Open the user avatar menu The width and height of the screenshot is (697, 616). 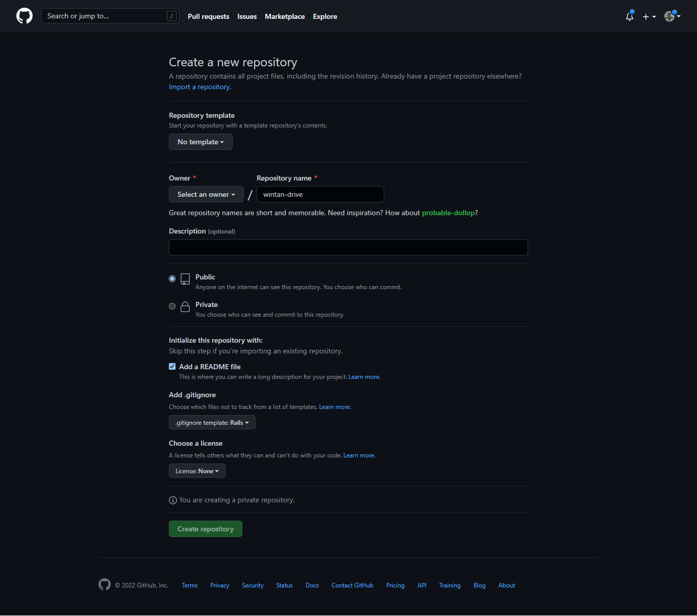click(x=672, y=16)
